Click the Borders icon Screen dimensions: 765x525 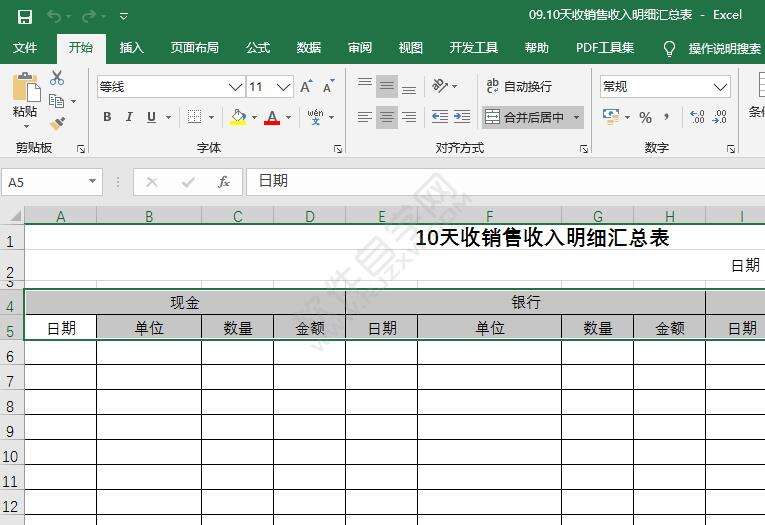pyautogui.click(x=194, y=117)
